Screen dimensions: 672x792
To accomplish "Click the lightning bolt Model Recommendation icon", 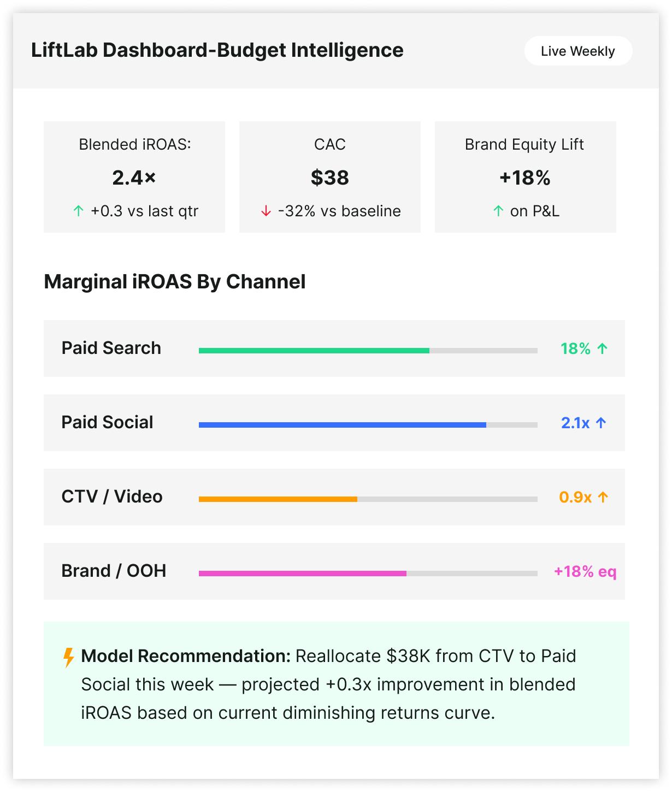I will pos(68,657).
